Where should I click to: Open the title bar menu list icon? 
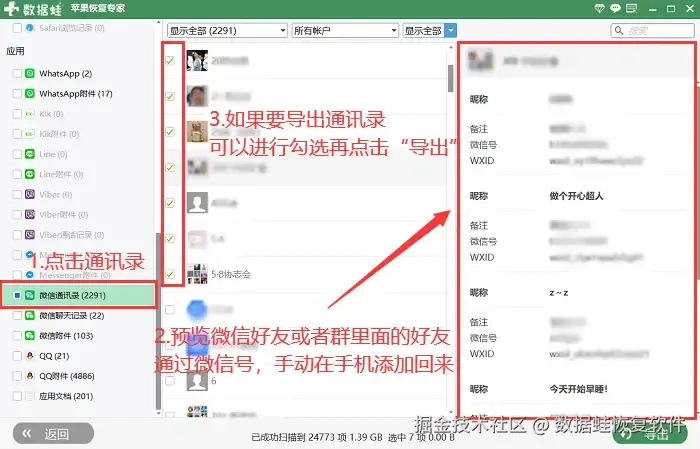click(631, 8)
